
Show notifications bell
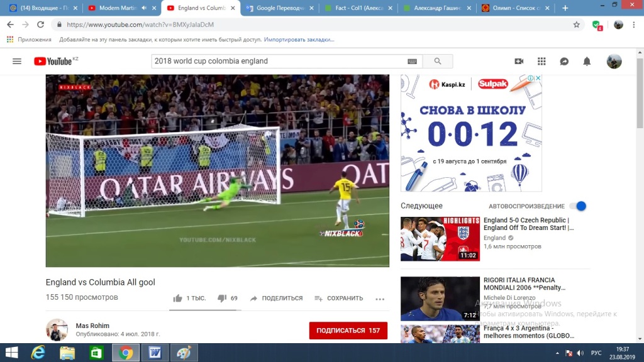(587, 61)
